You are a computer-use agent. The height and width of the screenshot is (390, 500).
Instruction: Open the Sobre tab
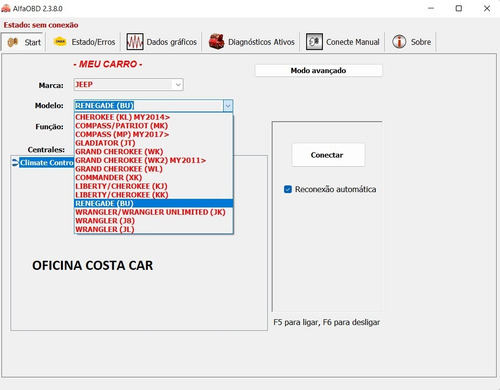point(411,42)
